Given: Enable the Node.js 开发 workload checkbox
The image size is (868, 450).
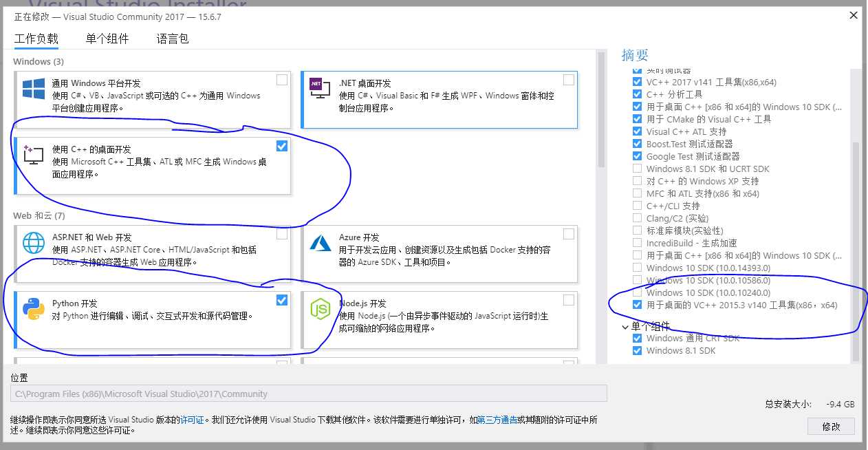Looking at the screenshot, I should pyautogui.click(x=568, y=300).
